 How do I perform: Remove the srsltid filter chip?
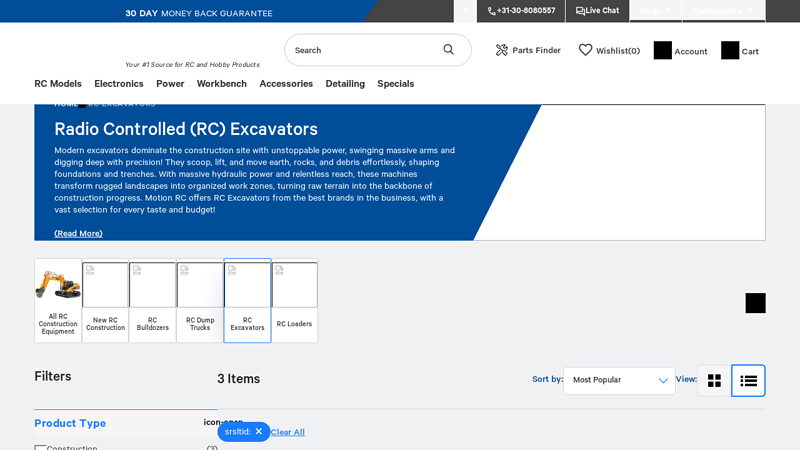[x=258, y=432]
